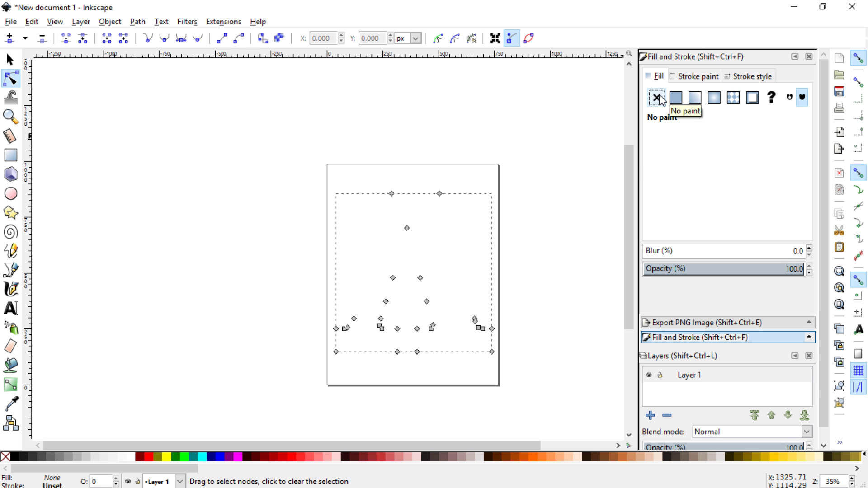Select the Gradient tool
The height and width of the screenshot is (488, 868).
tap(11, 385)
